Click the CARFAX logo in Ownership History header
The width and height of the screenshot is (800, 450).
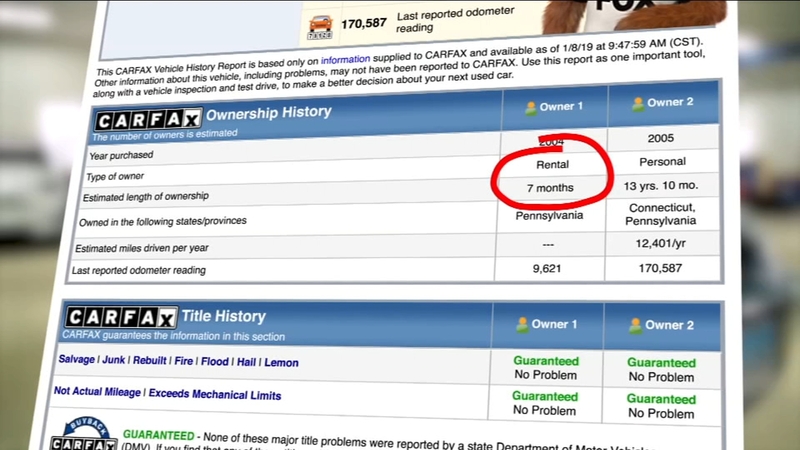click(148, 120)
